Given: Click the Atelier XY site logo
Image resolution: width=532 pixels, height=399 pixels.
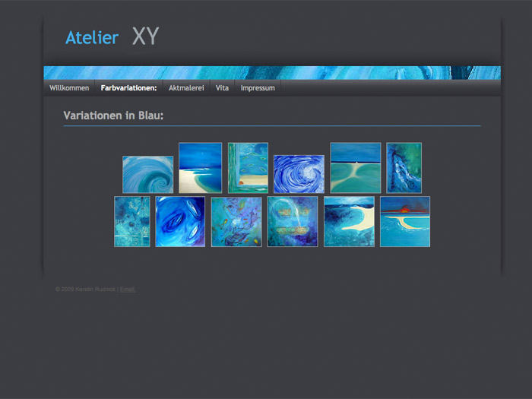Looking at the screenshot, I should tap(112, 37).
